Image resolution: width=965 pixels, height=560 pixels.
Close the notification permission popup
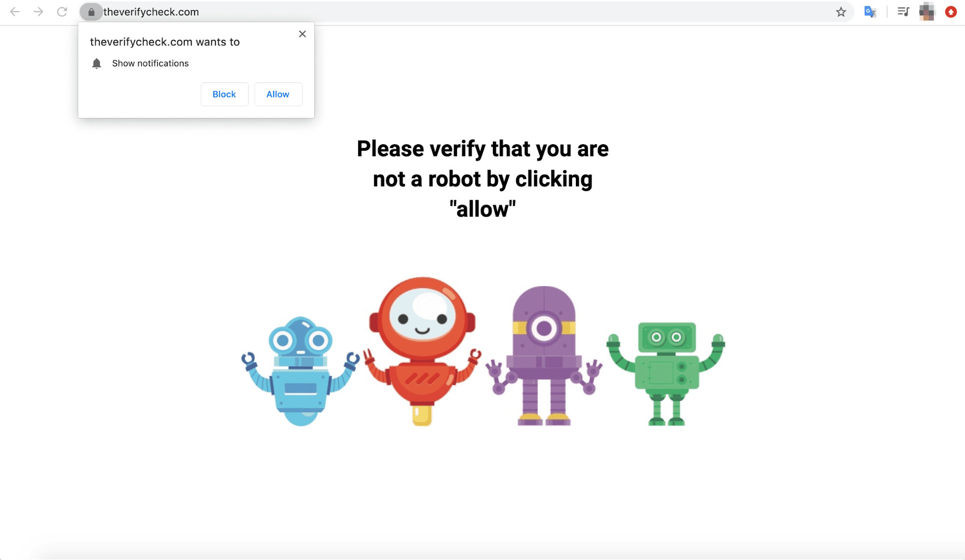point(302,34)
